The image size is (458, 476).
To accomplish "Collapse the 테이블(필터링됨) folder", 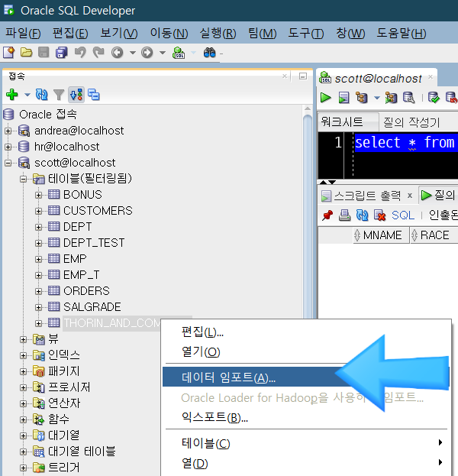I will [x=24, y=179].
